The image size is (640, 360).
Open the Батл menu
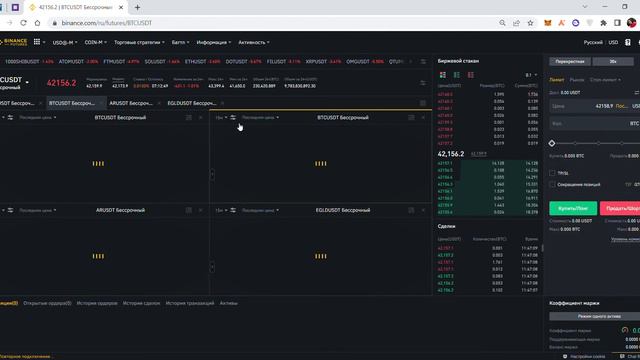pyautogui.click(x=180, y=42)
